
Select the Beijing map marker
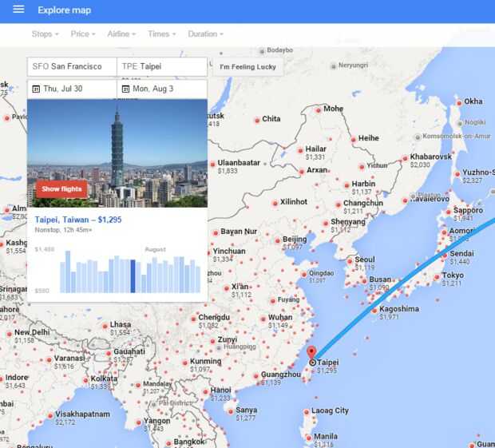[278, 241]
